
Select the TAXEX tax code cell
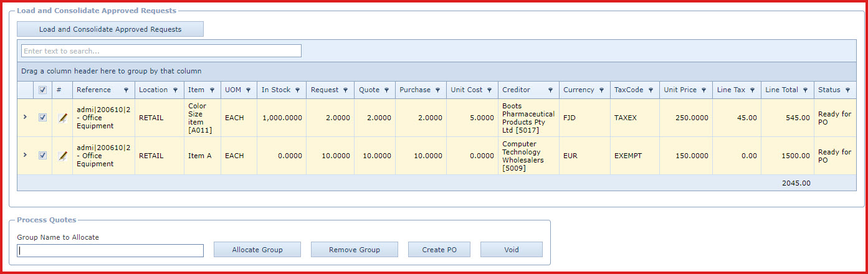[x=635, y=118]
